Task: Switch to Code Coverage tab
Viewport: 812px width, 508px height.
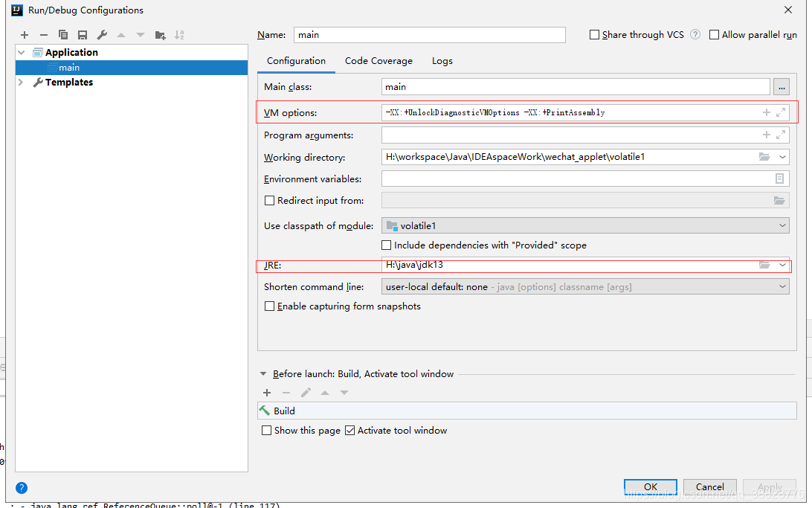Action: (x=378, y=61)
